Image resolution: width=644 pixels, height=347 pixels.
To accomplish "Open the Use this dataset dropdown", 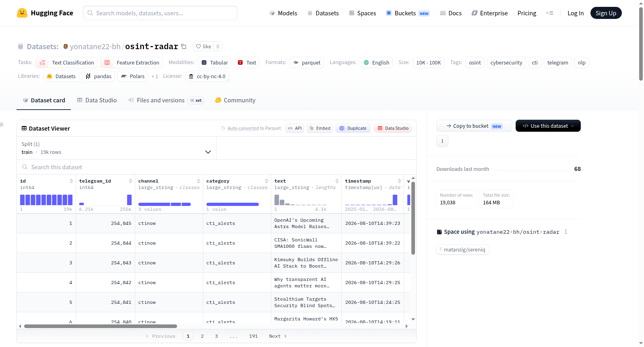I will (548, 126).
